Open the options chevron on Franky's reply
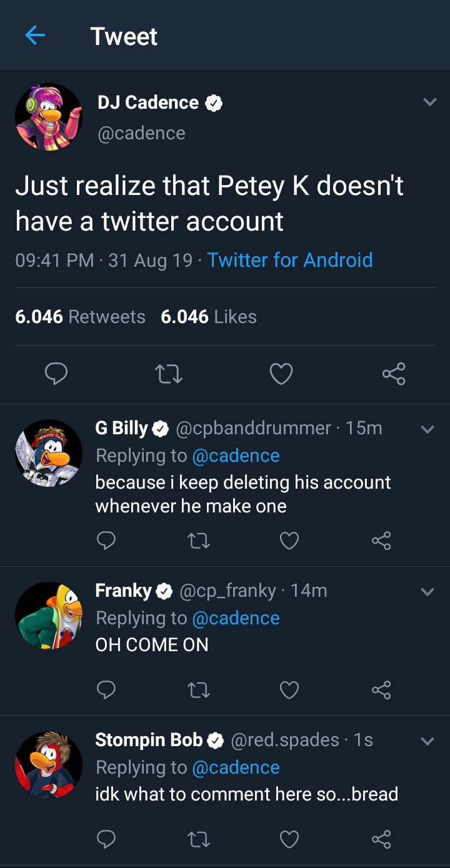 (427, 592)
